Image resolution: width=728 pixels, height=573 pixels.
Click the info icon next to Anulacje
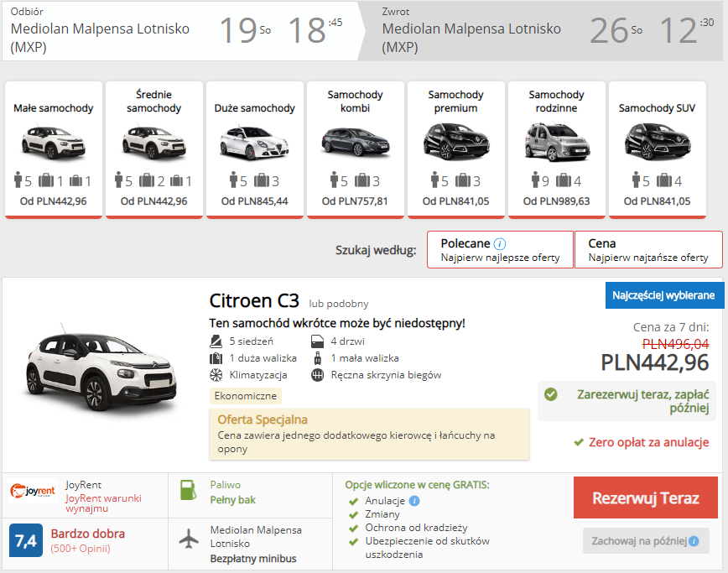point(414,501)
